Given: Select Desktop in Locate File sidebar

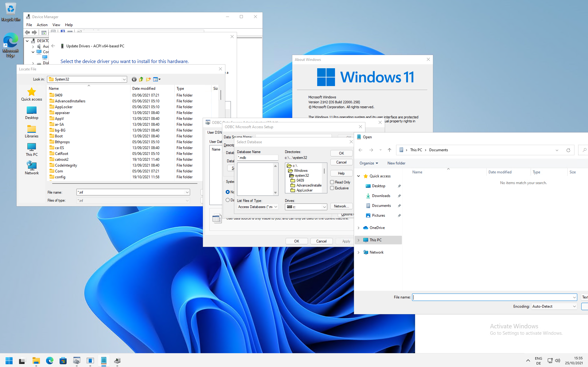Looking at the screenshot, I should pyautogui.click(x=32, y=113).
